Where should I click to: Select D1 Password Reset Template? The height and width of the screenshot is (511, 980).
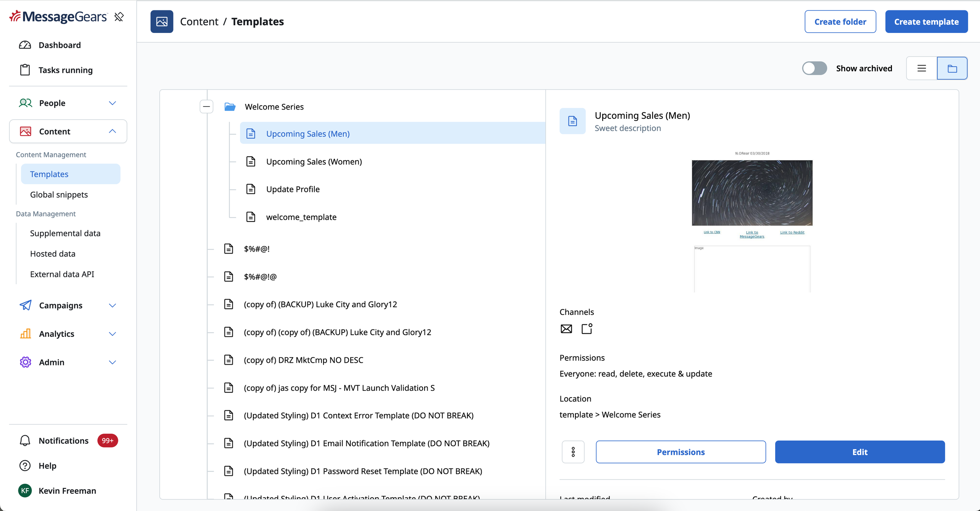(x=363, y=471)
